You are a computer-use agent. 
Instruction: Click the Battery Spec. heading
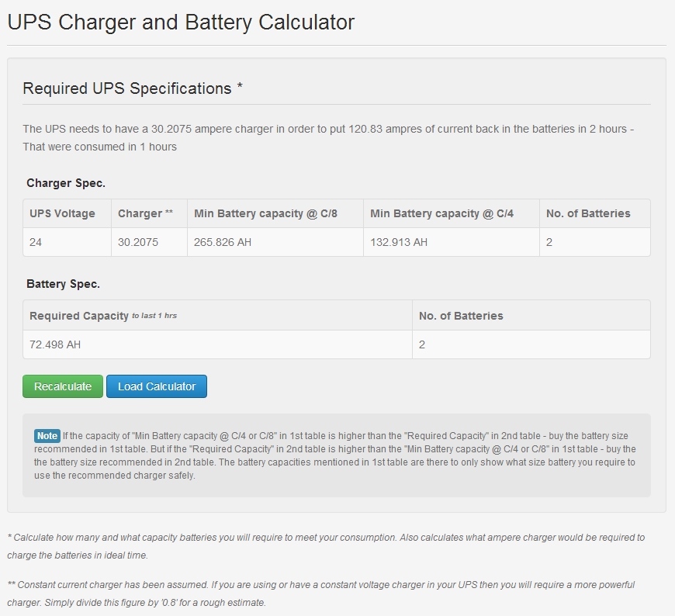click(64, 284)
